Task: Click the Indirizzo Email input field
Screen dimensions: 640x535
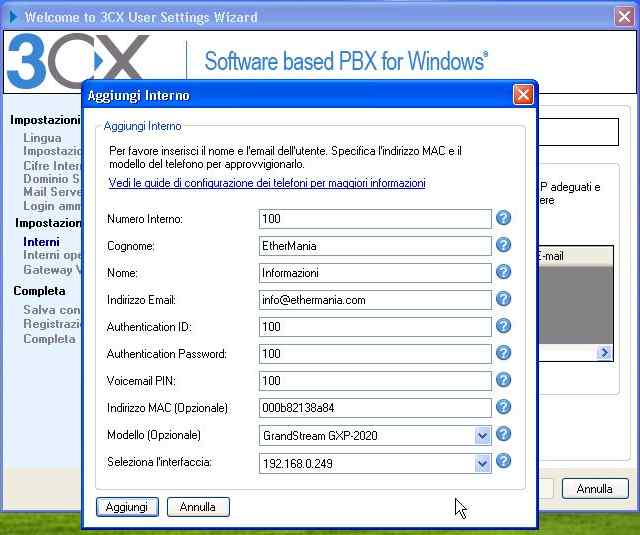Action: click(x=375, y=300)
